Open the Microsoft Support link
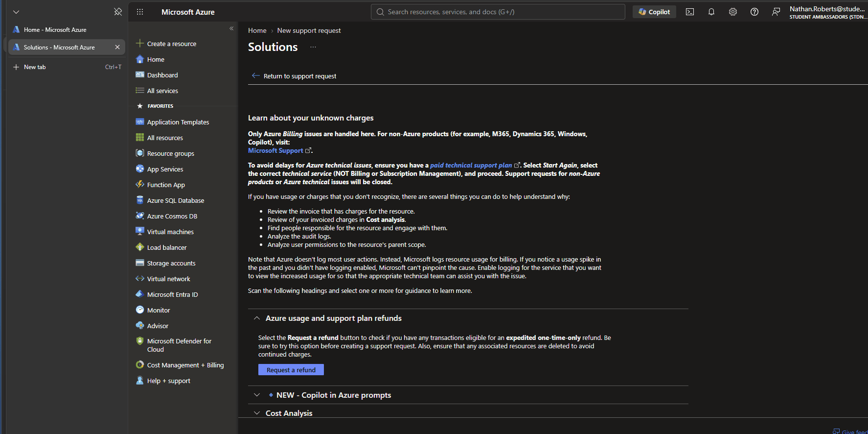Image resolution: width=868 pixels, height=434 pixels. [x=275, y=150]
